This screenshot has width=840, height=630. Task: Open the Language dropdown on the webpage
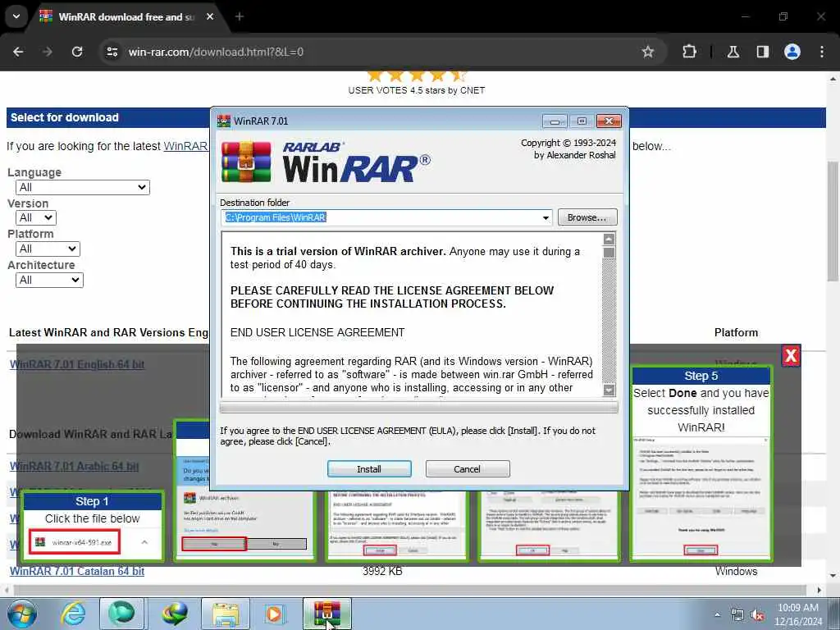pyautogui.click(x=83, y=188)
